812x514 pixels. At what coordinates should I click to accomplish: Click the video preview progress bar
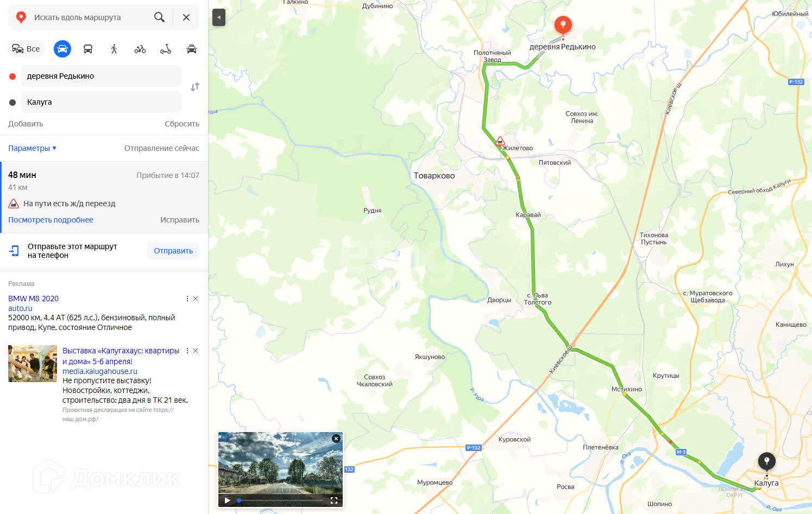[x=280, y=500]
